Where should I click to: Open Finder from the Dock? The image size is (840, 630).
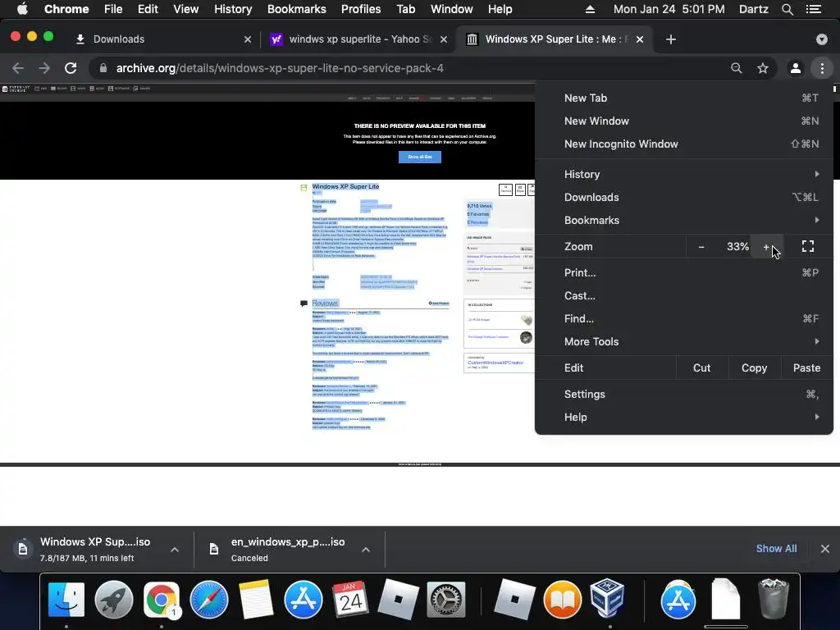coord(66,600)
